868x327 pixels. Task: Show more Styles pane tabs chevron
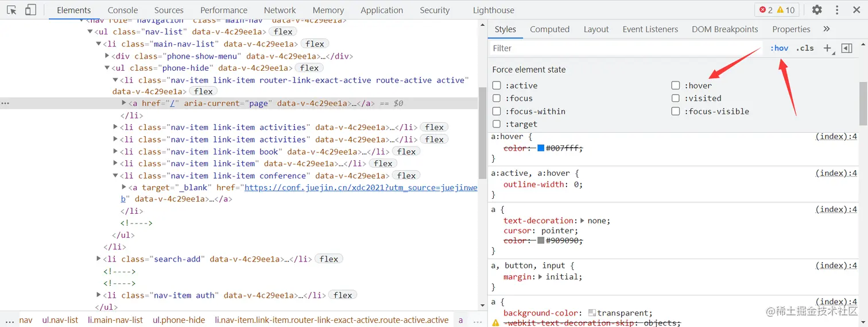pos(827,29)
